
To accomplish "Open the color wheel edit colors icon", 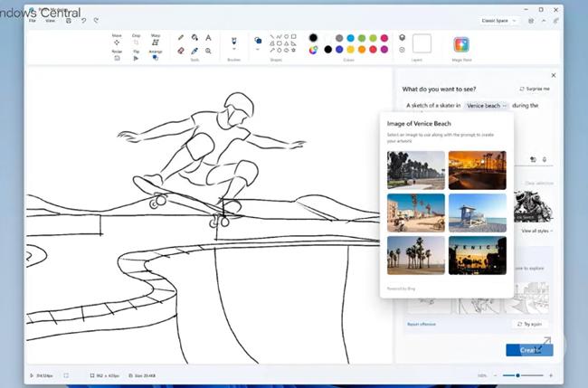I will (x=313, y=50).
